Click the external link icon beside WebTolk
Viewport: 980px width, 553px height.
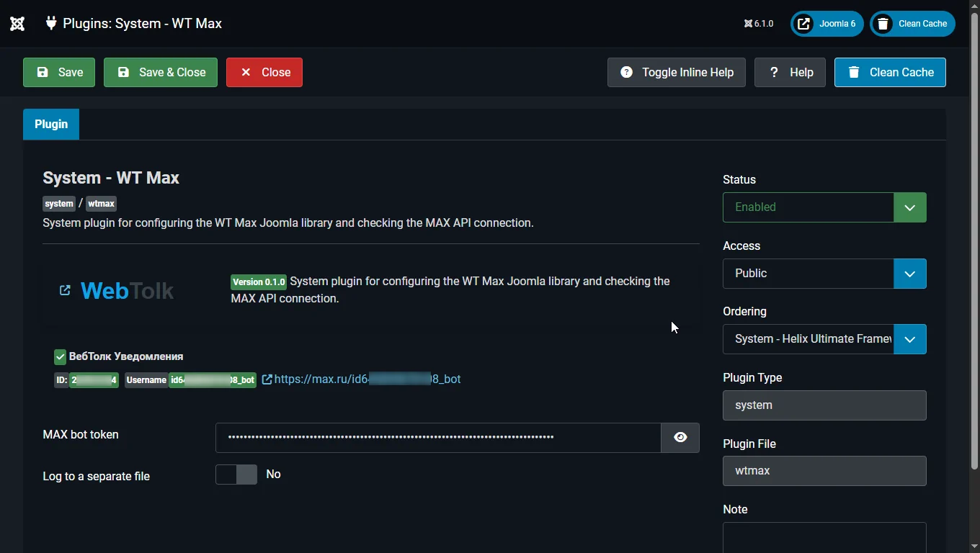tap(65, 290)
